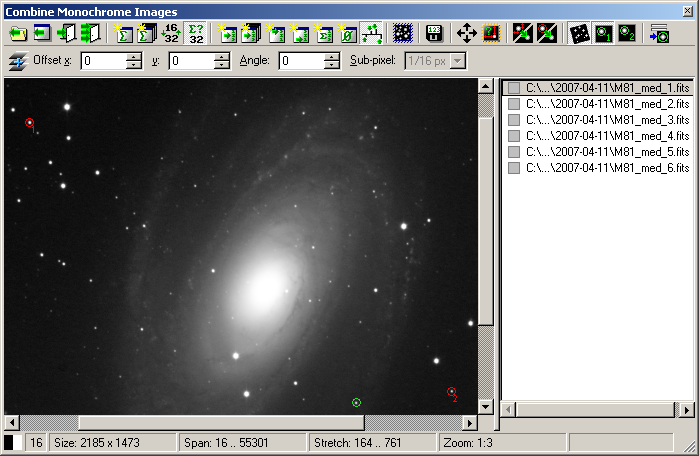The width and height of the screenshot is (699, 456).
Task: Click the 'Span: 16 .. 55301' status text
Action: [x=226, y=443]
